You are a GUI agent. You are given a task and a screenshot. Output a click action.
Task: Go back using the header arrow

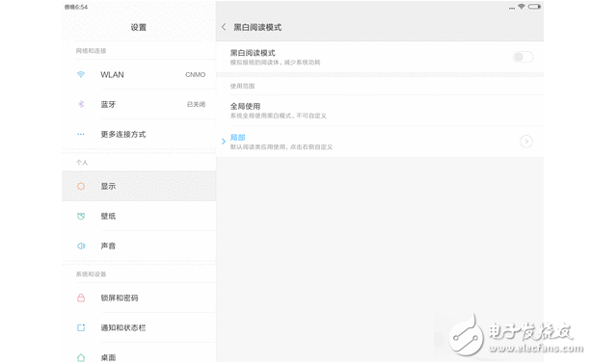224,27
